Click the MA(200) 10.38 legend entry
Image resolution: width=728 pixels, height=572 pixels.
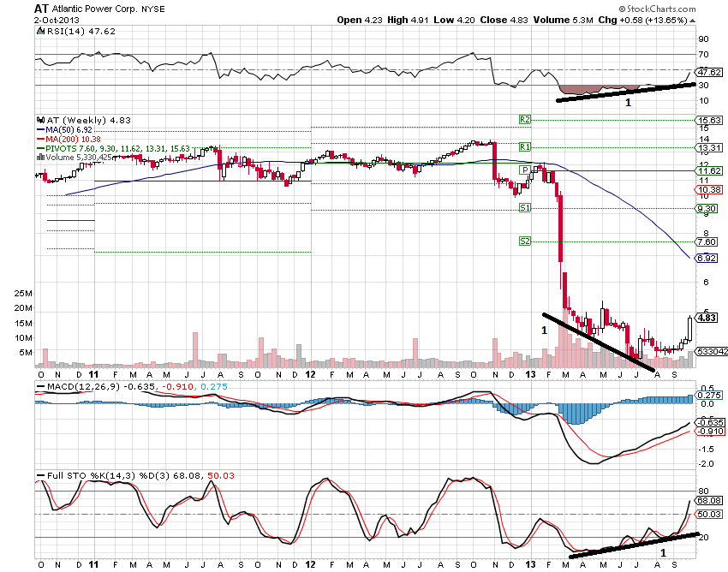[69, 140]
